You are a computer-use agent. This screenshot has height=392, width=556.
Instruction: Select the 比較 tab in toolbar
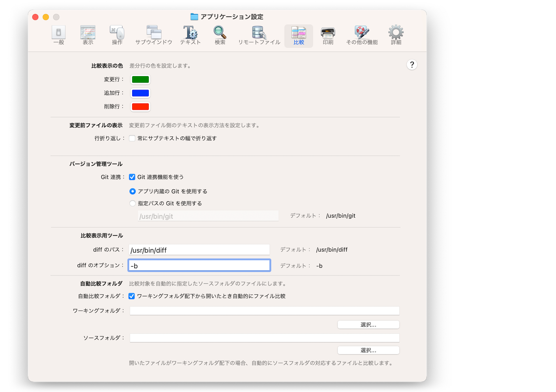299,35
